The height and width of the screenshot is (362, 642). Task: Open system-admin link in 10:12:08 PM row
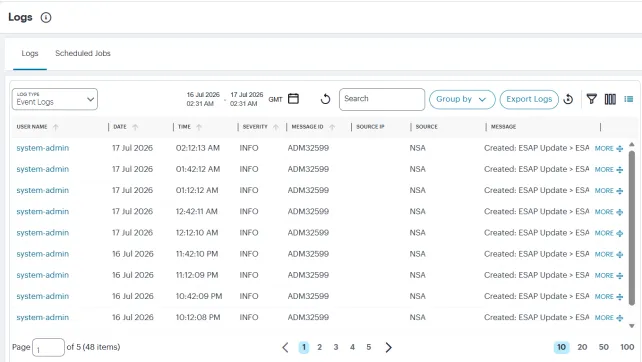(43, 317)
